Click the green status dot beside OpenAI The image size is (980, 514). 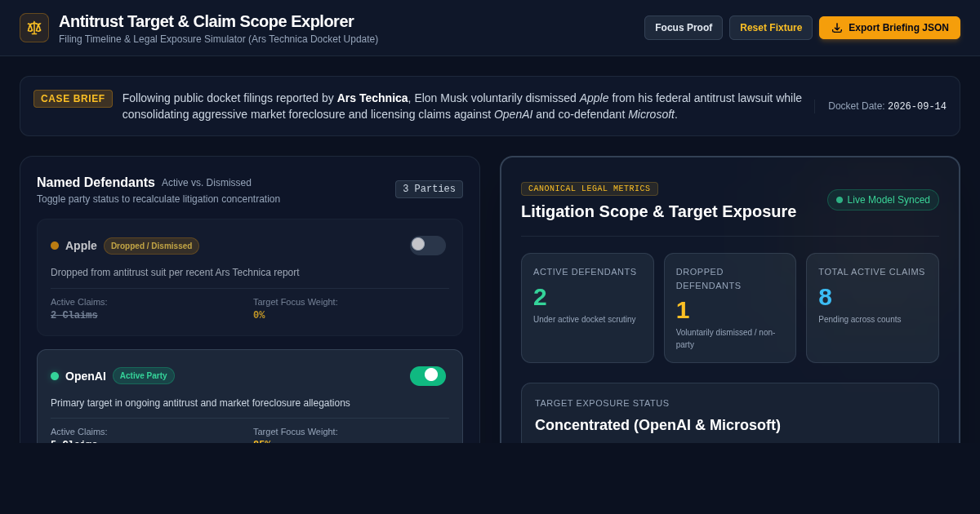(x=55, y=376)
